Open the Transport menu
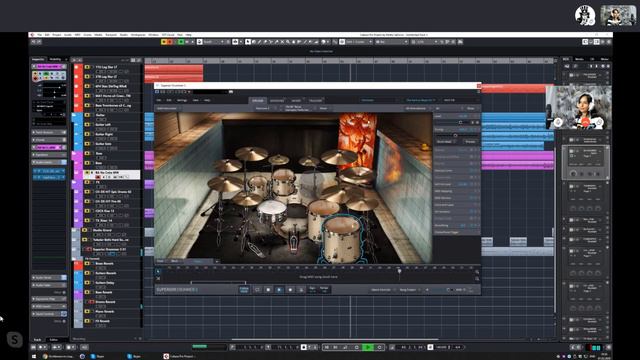Viewport: 640px width, 360px height. pyautogui.click(x=111, y=35)
